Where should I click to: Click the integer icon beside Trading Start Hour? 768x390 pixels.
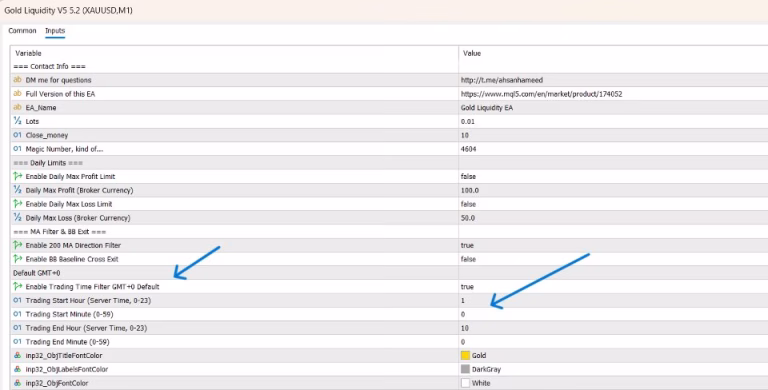[18, 300]
